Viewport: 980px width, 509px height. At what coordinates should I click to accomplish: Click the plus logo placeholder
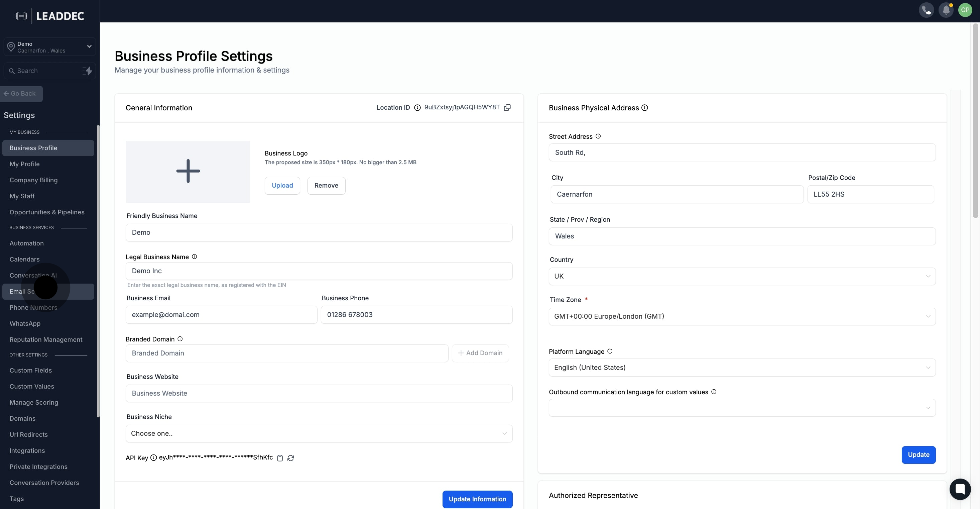click(188, 172)
